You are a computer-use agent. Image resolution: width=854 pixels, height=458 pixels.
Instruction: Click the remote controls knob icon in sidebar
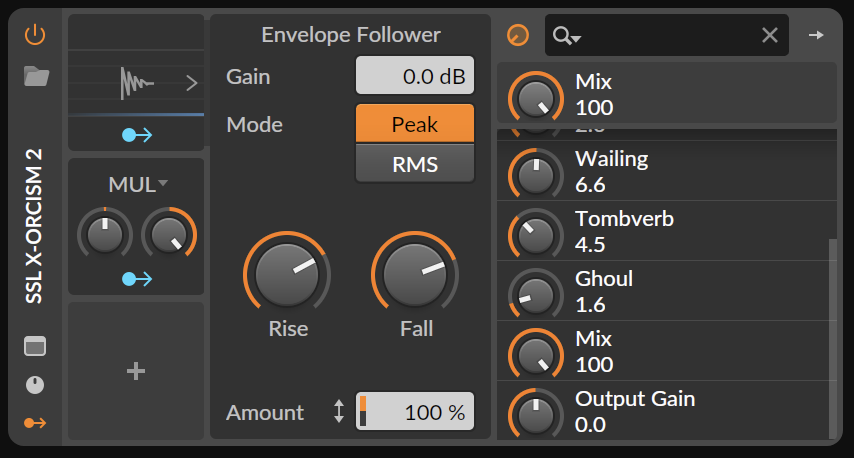pos(35,385)
